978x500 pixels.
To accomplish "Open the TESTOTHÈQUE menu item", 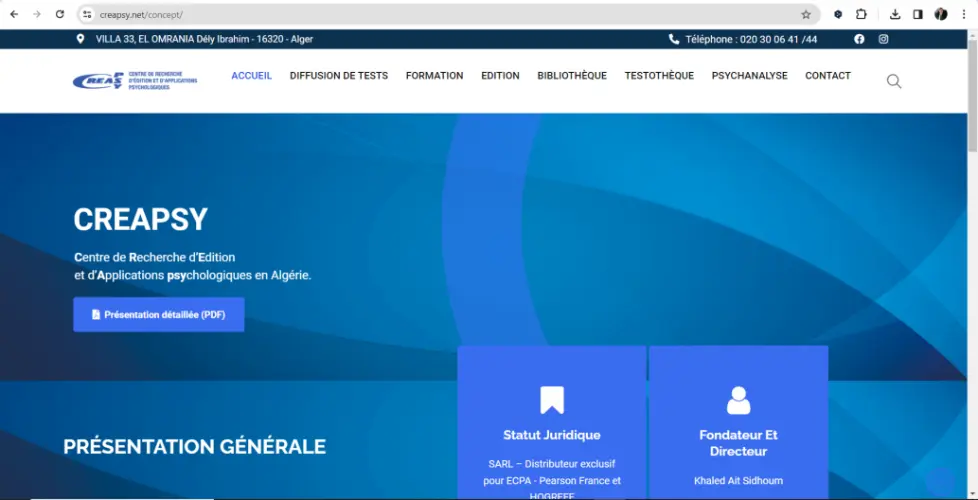I will click(x=659, y=75).
